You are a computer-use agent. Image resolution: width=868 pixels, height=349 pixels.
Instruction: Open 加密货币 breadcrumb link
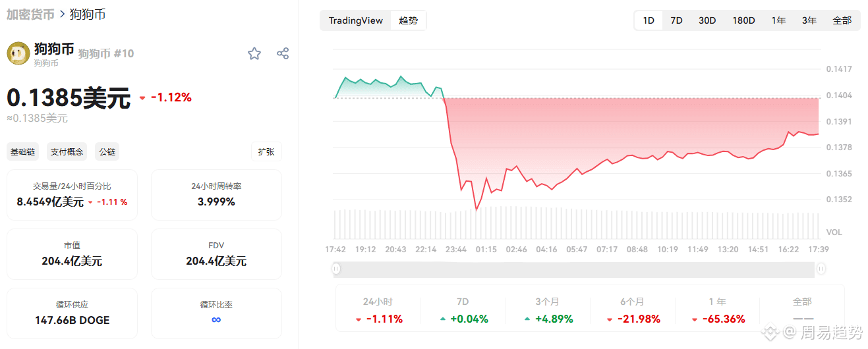pos(30,14)
